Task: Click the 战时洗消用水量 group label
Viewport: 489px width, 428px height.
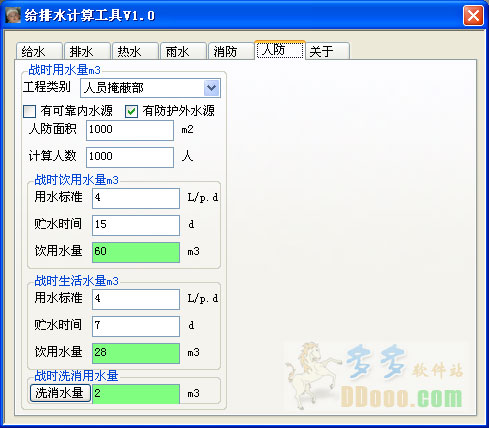Action: pyautogui.click(x=76, y=376)
